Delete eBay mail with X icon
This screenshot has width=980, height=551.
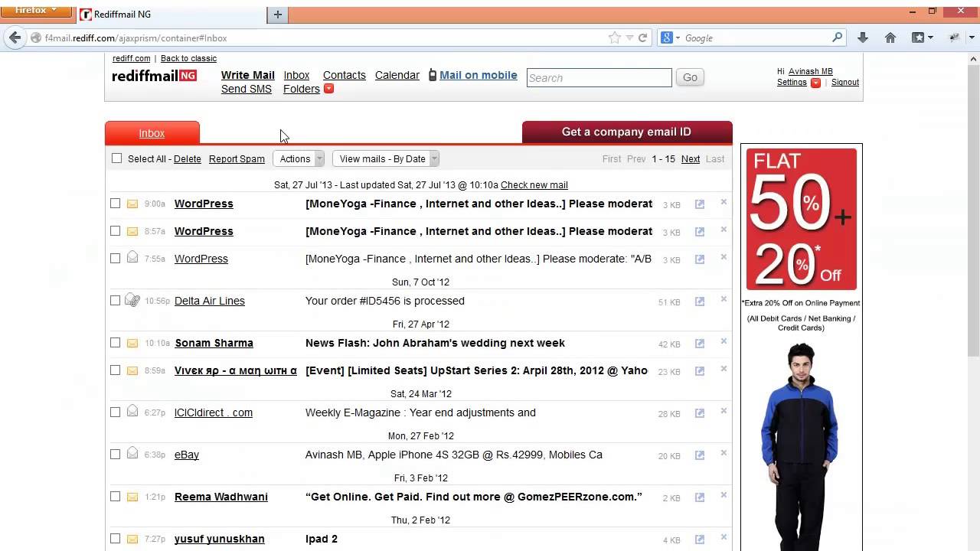click(724, 453)
